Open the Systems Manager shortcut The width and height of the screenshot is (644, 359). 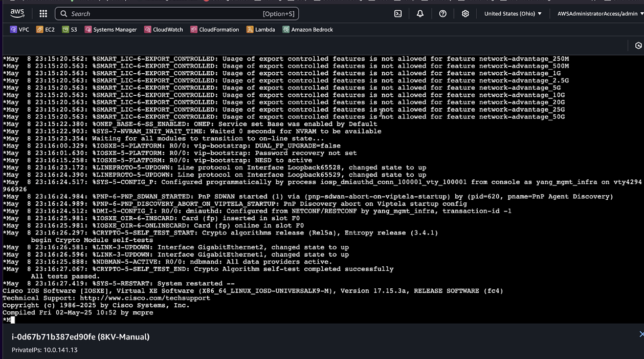(110, 30)
